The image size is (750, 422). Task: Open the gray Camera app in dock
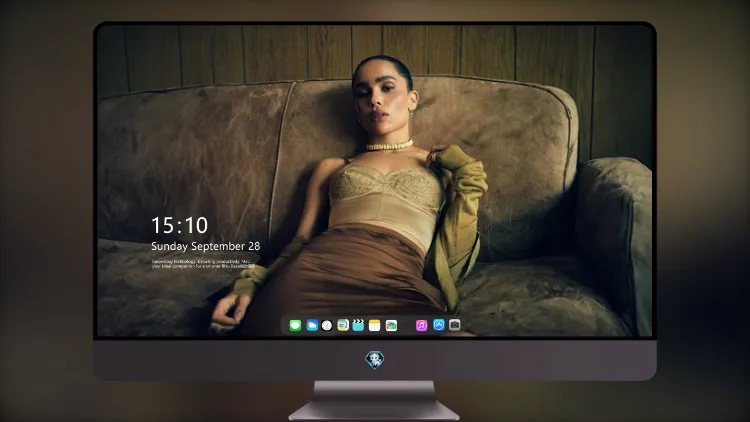[x=455, y=325]
